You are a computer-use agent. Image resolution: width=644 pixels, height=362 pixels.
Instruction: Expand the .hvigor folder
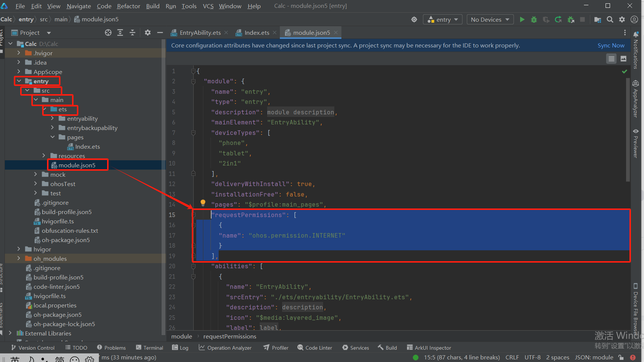(19, 53)
